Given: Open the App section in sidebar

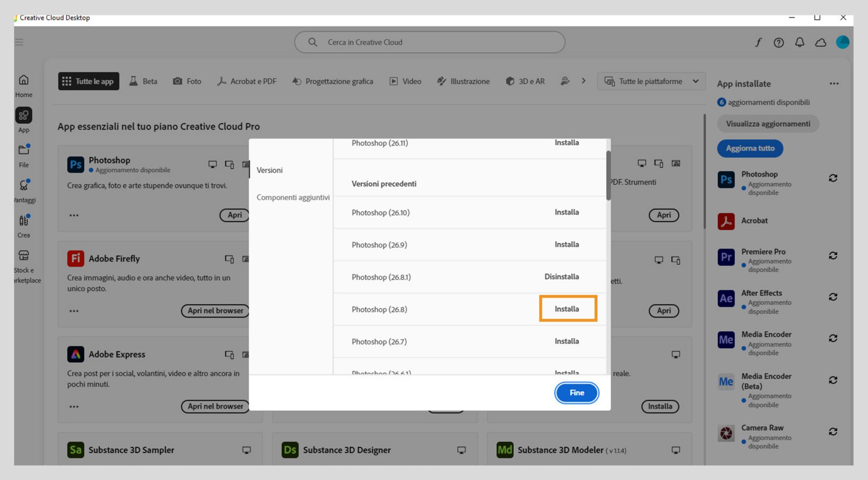Looking at the screenshot, I should pyautogui.click(x=24, y=120).
